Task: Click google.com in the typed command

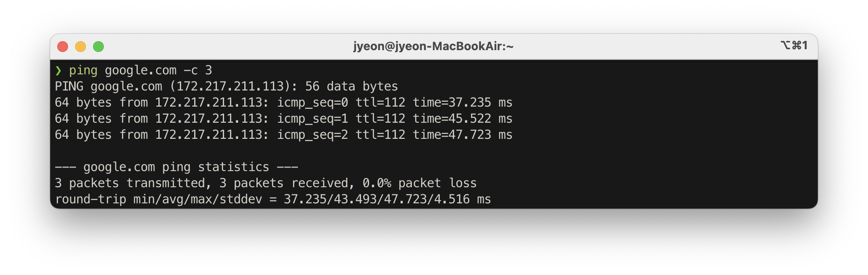Action: pyautogui.click(x=140, y=70)
